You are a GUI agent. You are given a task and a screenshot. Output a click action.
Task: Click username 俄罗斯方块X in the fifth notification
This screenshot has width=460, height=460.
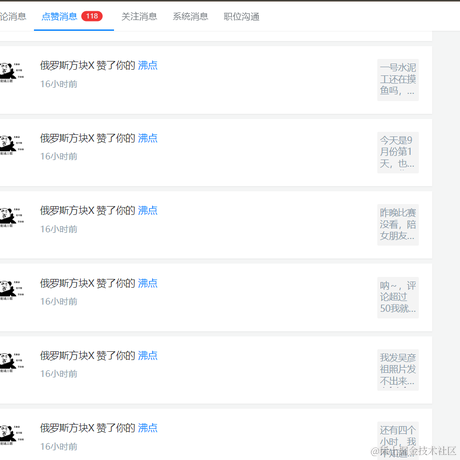click(x=67, y=355)
